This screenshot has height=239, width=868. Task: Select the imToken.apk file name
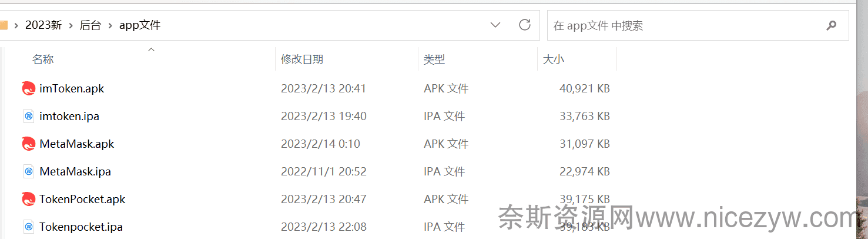point(72,89)
